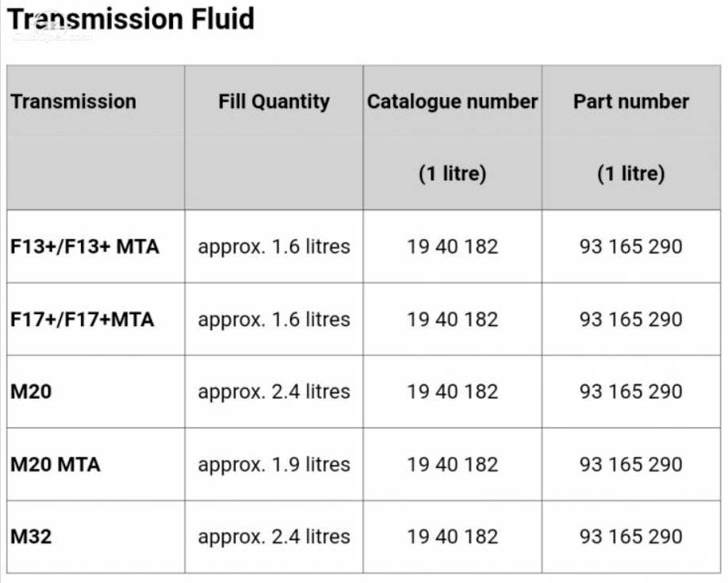Select part number in the F17+ row

(x=631, y=320)
